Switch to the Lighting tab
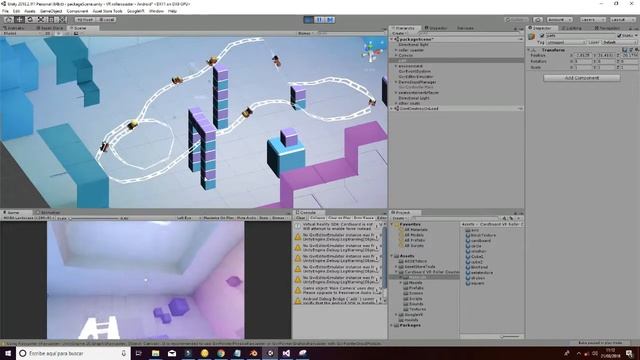This screenshot has width=640, height=360. [573, 28]
